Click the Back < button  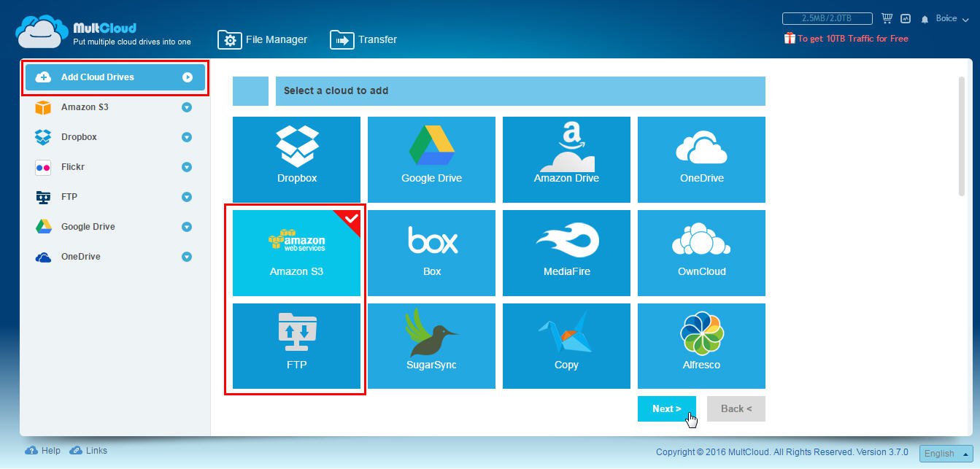pyautogui.click(x=736, y=409)
